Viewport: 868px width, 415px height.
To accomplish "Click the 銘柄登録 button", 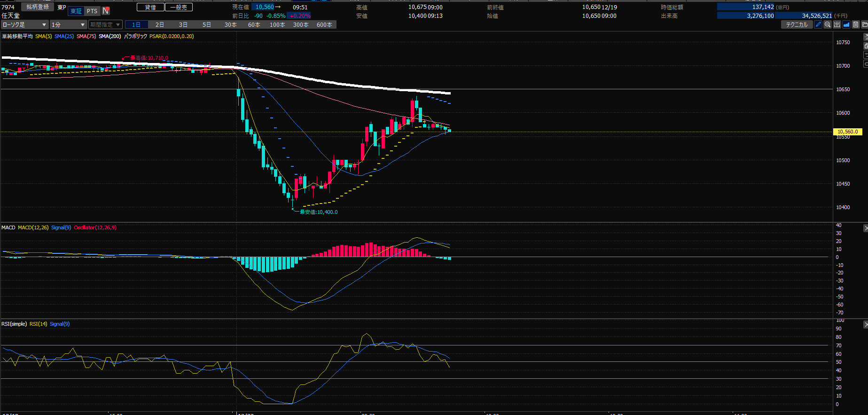I will (x=38, y=7).
